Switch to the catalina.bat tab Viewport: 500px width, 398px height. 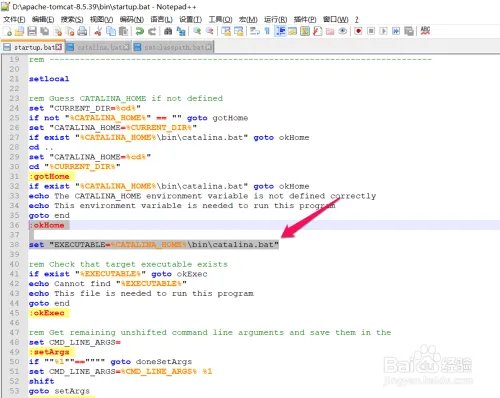click(99, 47)
